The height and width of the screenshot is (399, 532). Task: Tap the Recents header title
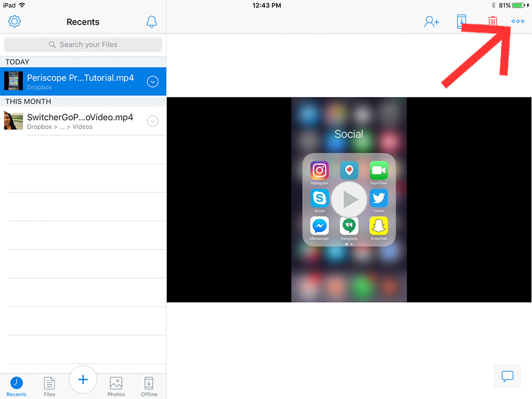[83, 22]
